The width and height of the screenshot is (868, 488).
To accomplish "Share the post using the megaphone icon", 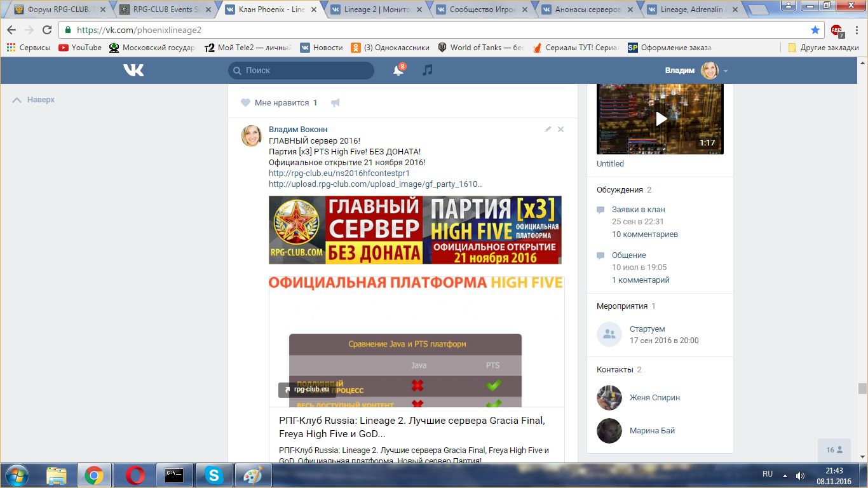I will click(335, 103).
